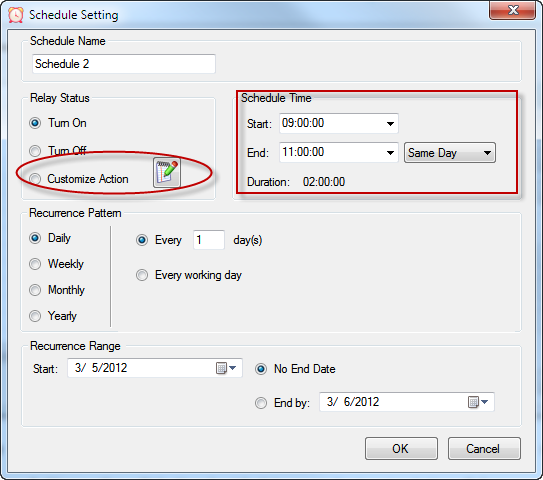This screenshot has width=543, height=480.
Task: Open calendar picker for recurrence Start date
Action: click(x=226, y=368)
